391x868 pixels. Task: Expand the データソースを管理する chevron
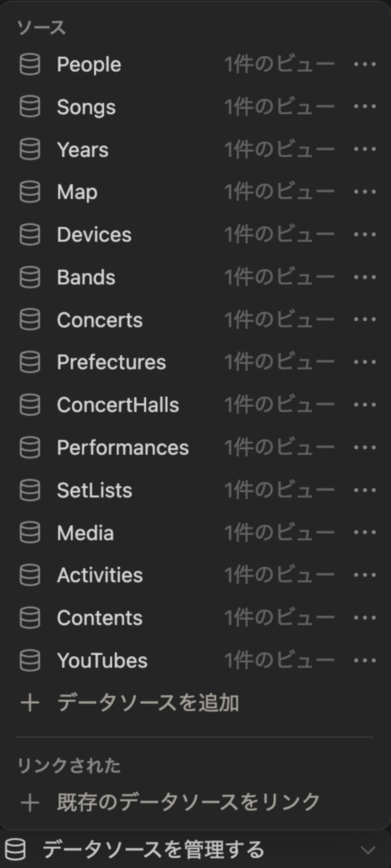[x=368, y=850]
